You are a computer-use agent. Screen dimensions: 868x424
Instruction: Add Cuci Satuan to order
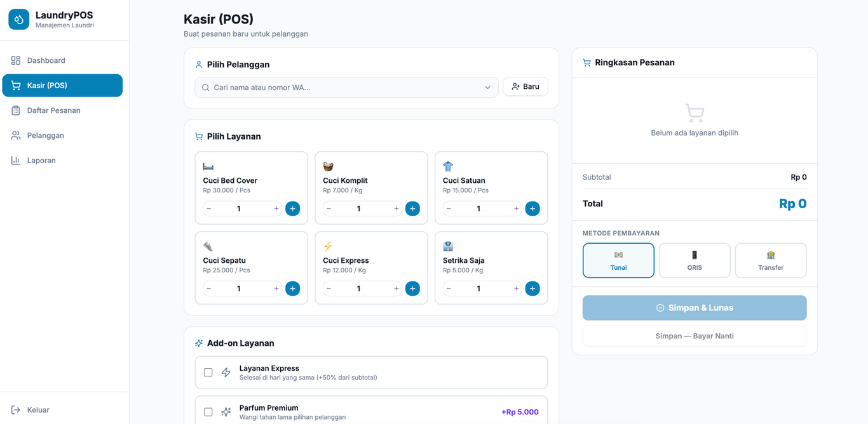pyautogui.click(x=532, y=209)
